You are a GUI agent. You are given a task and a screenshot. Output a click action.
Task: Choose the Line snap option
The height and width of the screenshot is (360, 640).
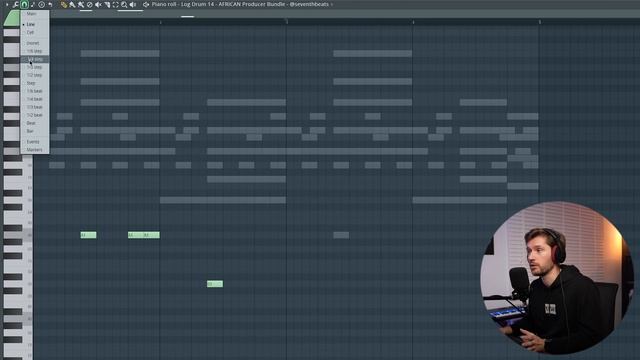[35, 24]
